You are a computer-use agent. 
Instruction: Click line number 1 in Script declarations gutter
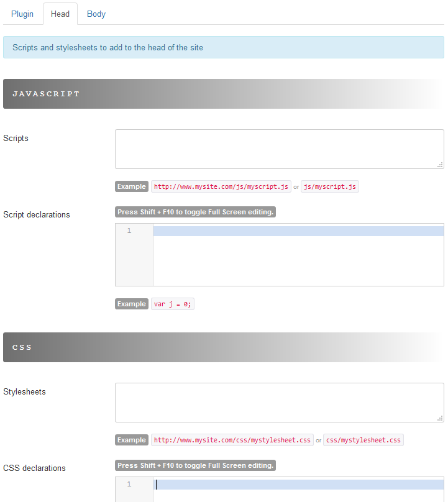(x=129, y=231)
